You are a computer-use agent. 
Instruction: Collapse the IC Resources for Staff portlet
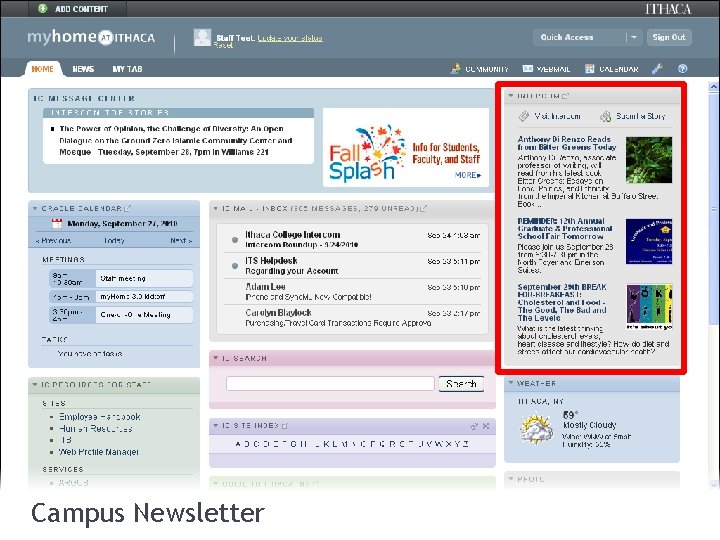coord(35,384)
